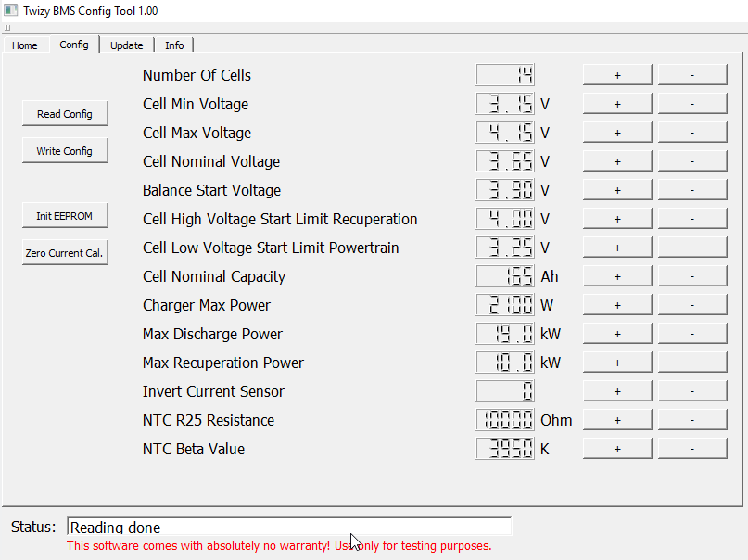
Task: Click the Twizy BMS window title icon
Action: pos(11,10)
